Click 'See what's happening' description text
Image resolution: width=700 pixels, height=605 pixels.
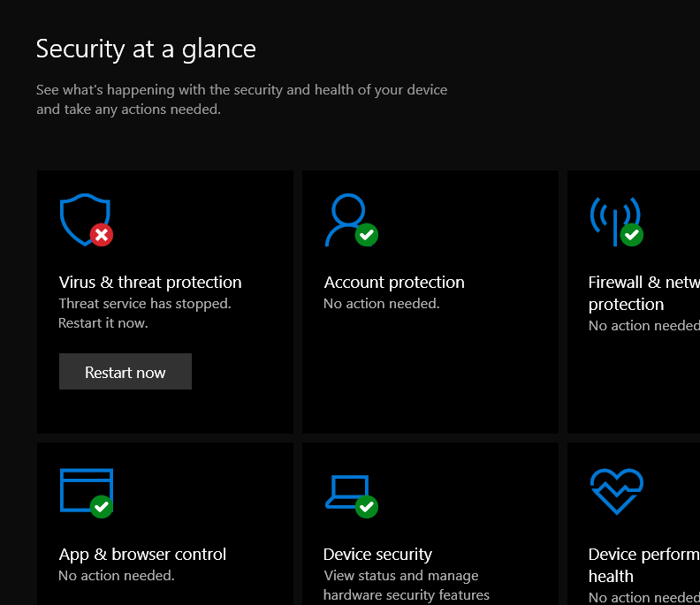coord(241,100)
